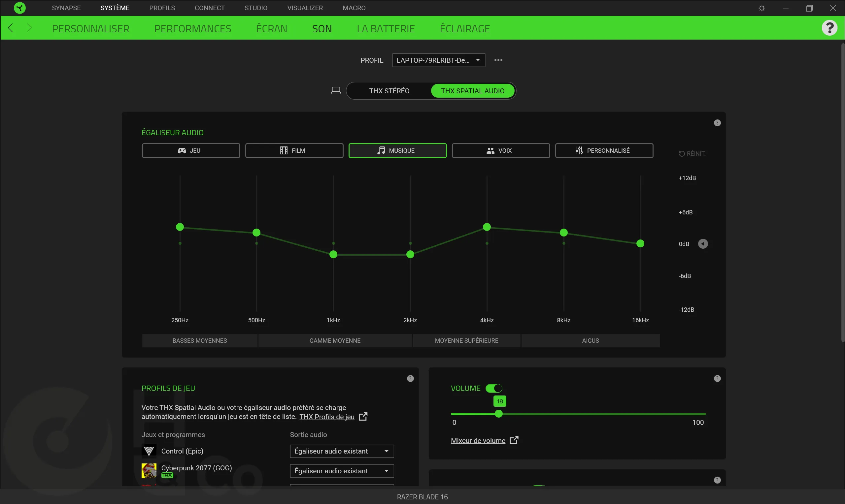Image resolution: width=845 pixels, height=504 pixels.
Task: Switch to Performances section
Action: click(x=193, y=28)
